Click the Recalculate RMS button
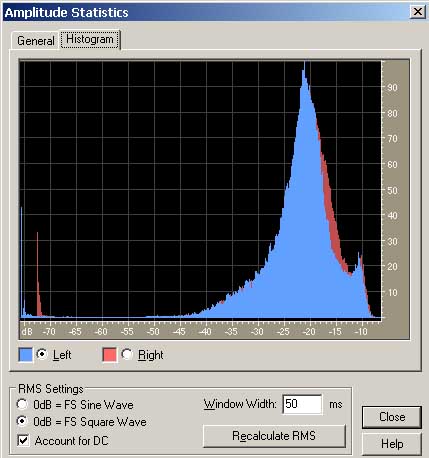This screenshot has height=458, width=429. pyautogui.click(x=274, y=436)
